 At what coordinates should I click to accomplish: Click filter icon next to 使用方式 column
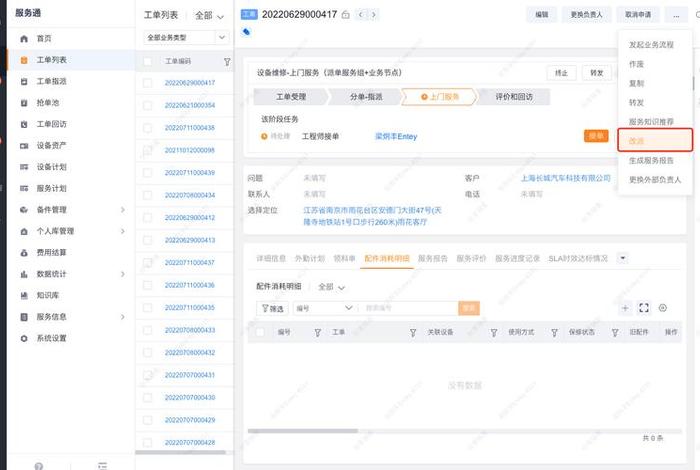click(x=554, y=333)
